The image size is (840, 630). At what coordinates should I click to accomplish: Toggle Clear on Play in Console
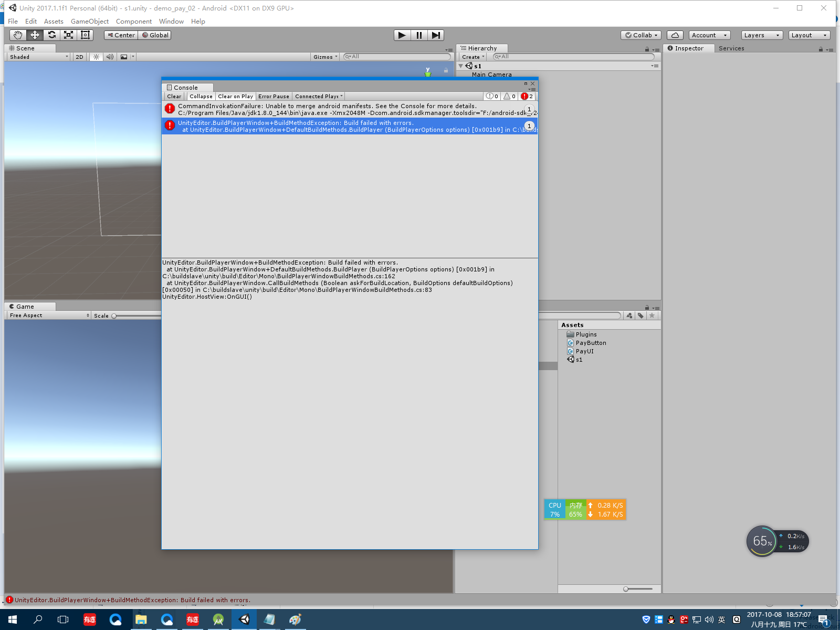(235, 96)
